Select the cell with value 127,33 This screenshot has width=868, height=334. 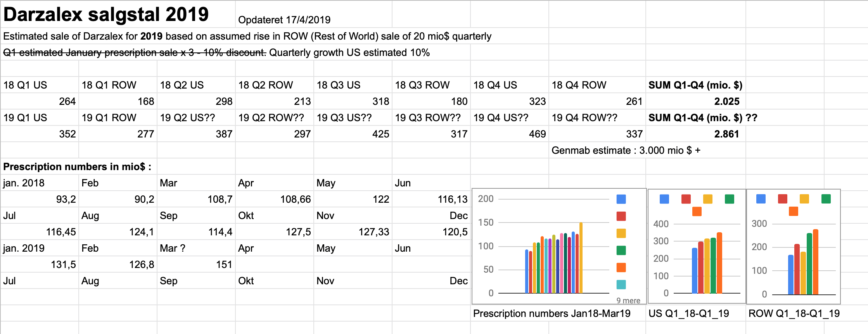tap(353, 232)
